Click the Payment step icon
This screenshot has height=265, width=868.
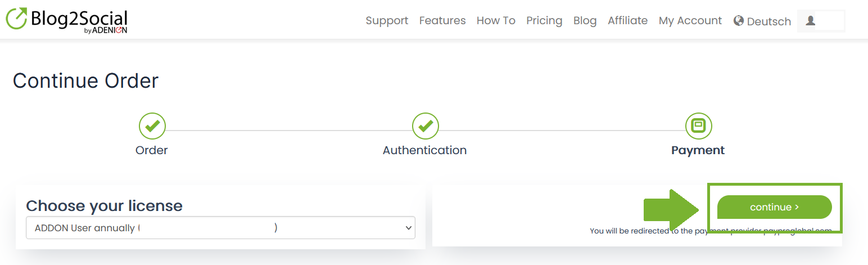(699, 126)
